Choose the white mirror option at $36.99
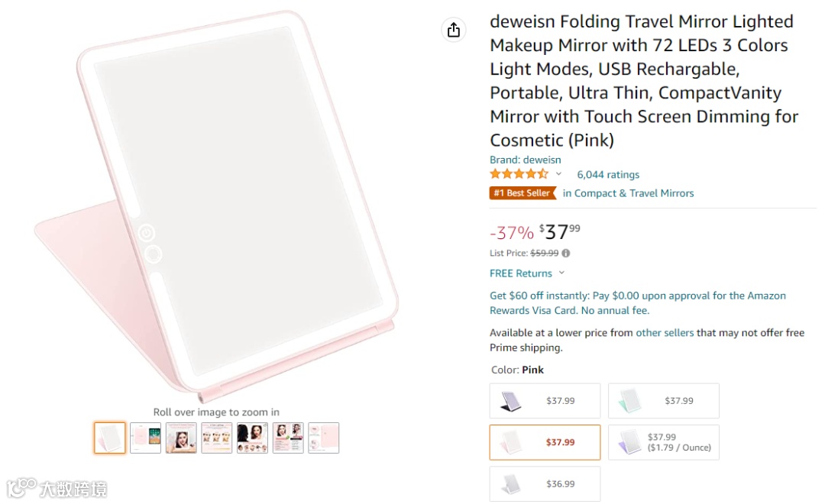Viewport: 825px width, 504px height. pyautogui.click(x=545, y=484)
